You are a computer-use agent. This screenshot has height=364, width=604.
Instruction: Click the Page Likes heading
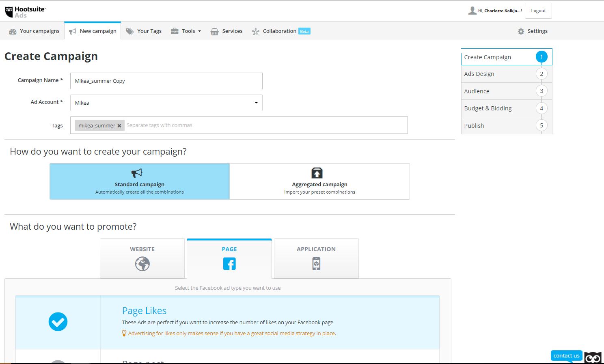[144, 311]
